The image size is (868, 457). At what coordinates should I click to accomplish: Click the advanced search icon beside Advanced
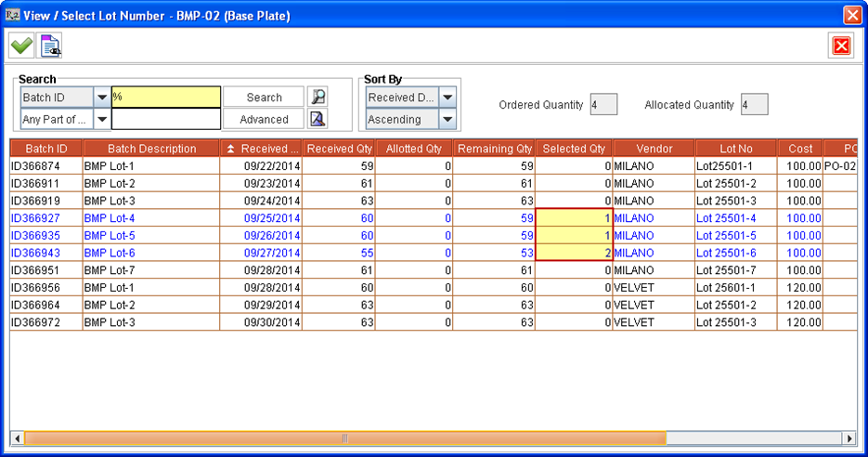317,119
